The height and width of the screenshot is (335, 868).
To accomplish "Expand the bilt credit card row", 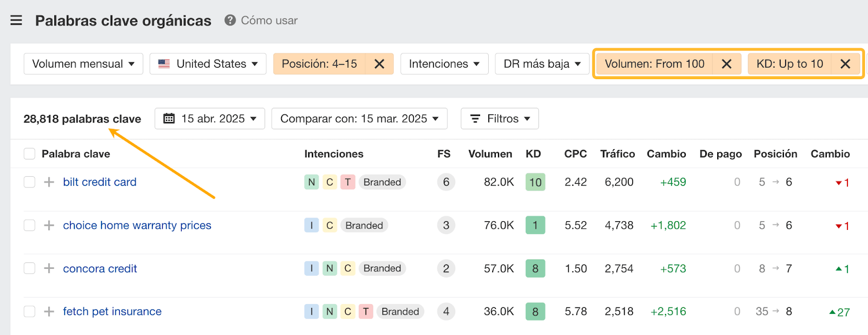I will point(49,182).
